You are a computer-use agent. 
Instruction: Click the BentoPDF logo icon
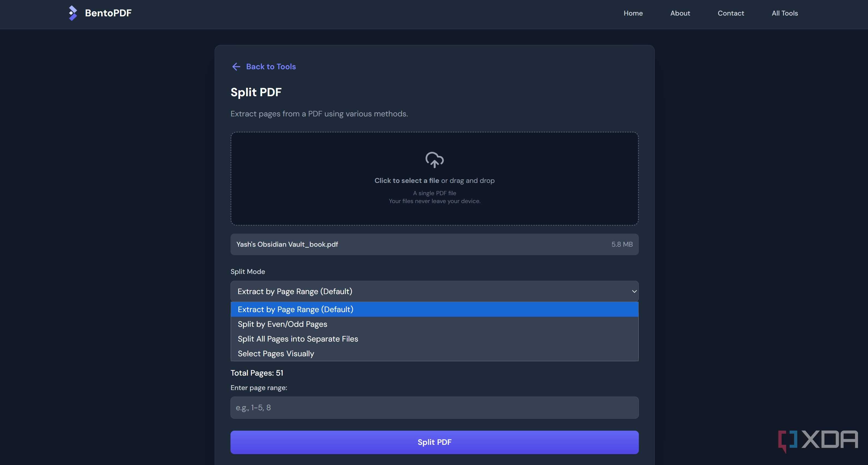pyautogui.click(x=73, y=13)
